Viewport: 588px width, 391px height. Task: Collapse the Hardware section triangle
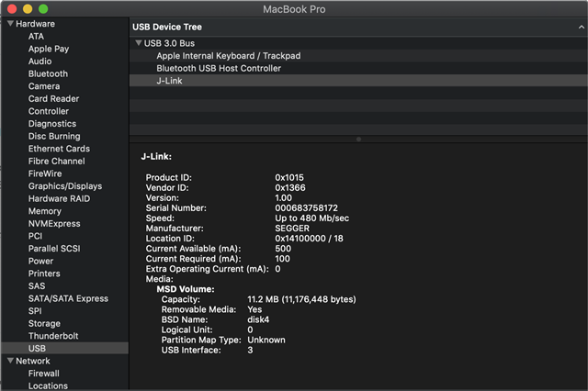pos(10,24)
